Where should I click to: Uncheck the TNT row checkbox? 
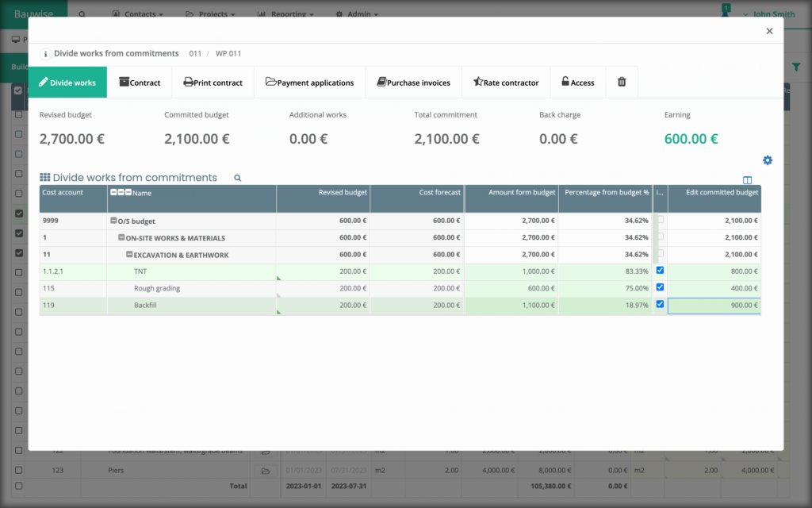pyautogui.click(x=660, y=270)
